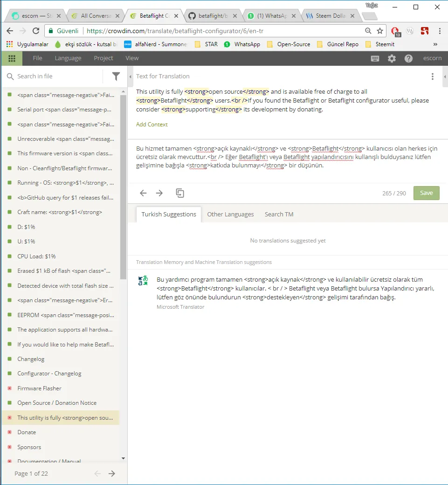The image size is (448, 485).
Task: Open Uygulamalar apps bookmark
Action: [x=27, y=44]
